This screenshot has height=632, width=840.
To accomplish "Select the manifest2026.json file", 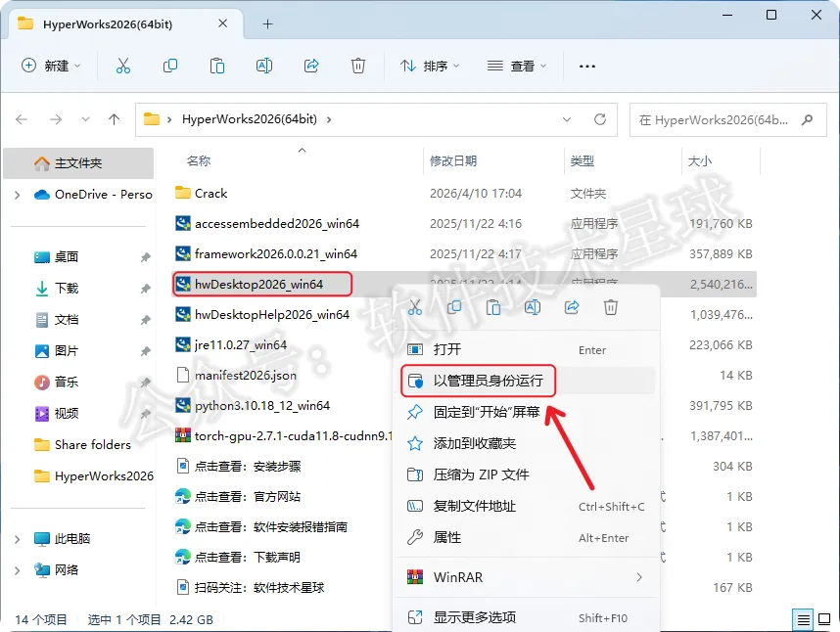I will coord(246,375).
